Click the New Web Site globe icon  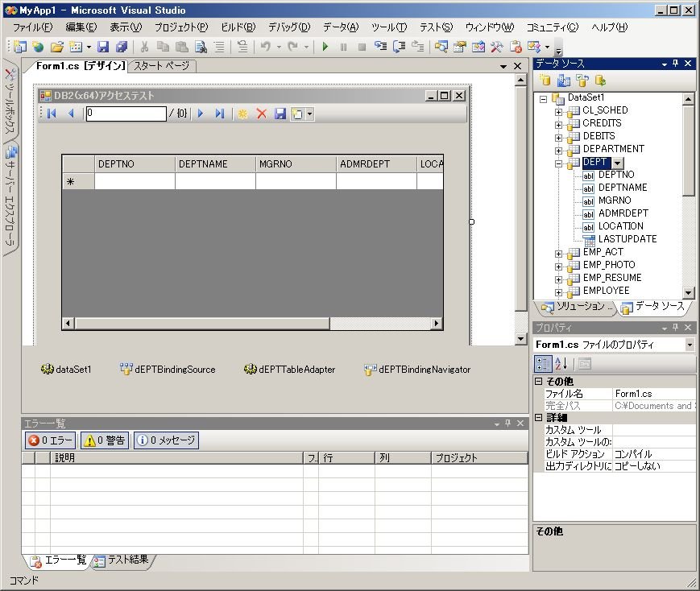[x=38, y=47]
